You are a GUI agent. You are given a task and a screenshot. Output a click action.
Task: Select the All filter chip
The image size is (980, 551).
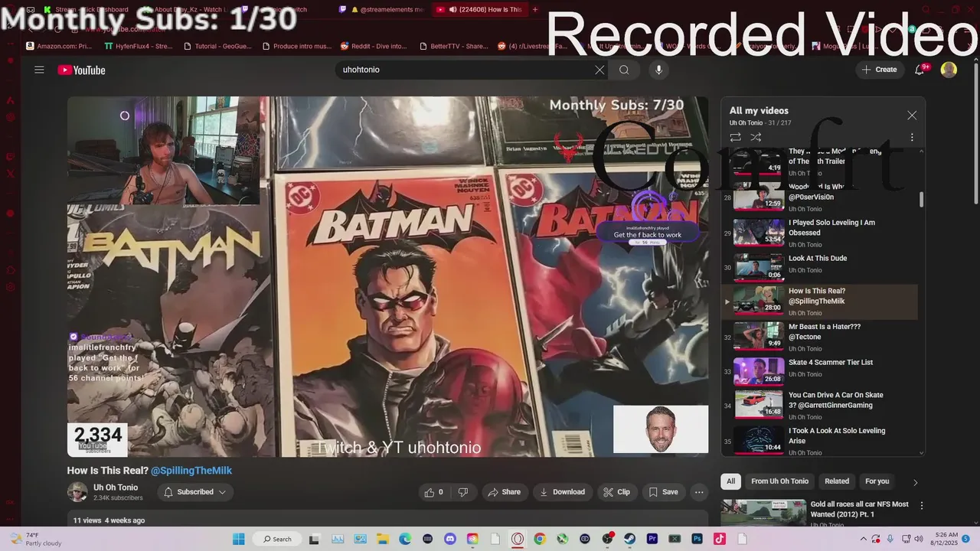(730, 481)
